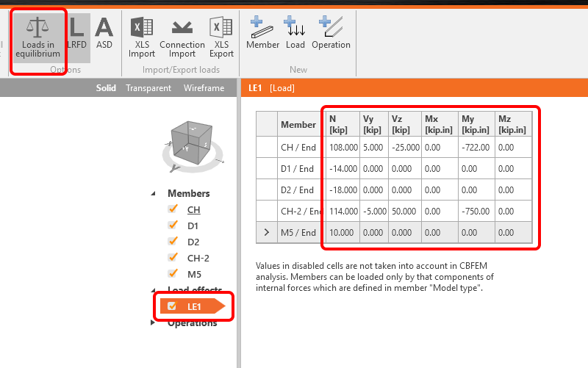Viewport: 588px width, 368px height.
Task: Select the CH / End member cell
Action: [301, 148]
